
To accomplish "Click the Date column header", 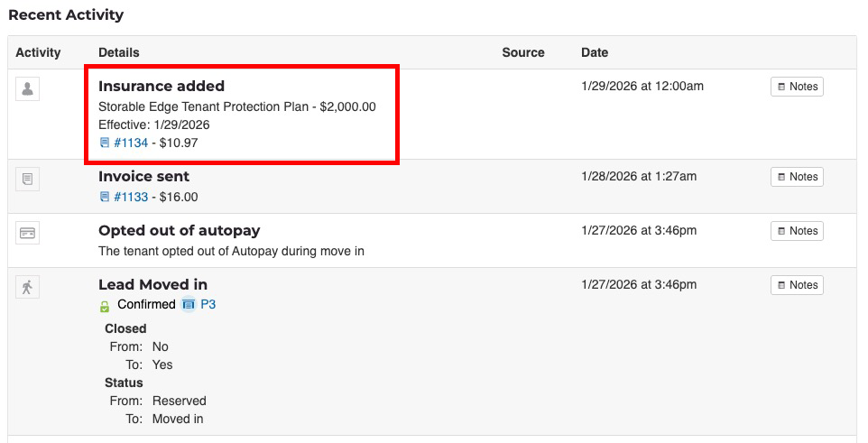I will click(595, 52).
